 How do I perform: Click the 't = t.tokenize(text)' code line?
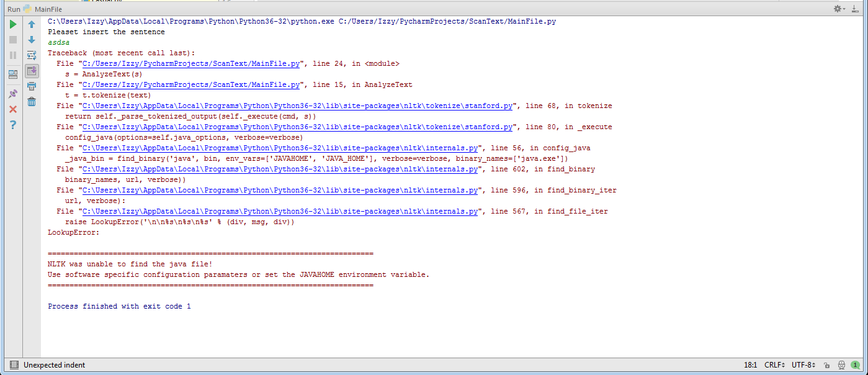pyautogui.click(x=108, y=95)
